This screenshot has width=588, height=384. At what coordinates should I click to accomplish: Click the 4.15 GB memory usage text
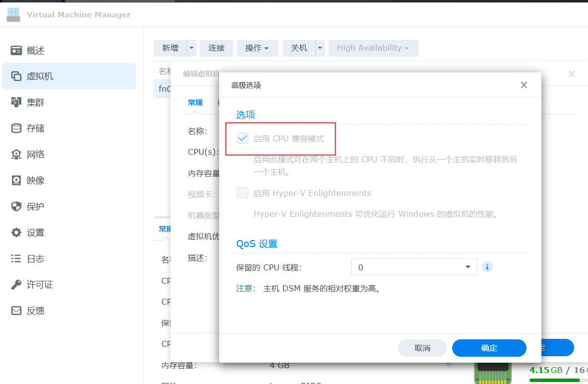coord(546,370)
